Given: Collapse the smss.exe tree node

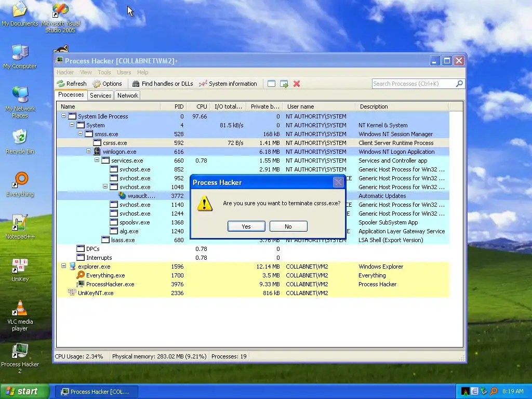Looking at the screenshot, I should (x=80, y=134).
